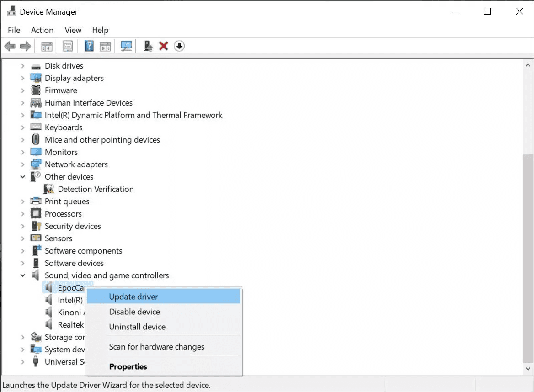Screen dimensions: 534x392
Task: Open the Help question mark toolbar icon
Action: (89, 46)
